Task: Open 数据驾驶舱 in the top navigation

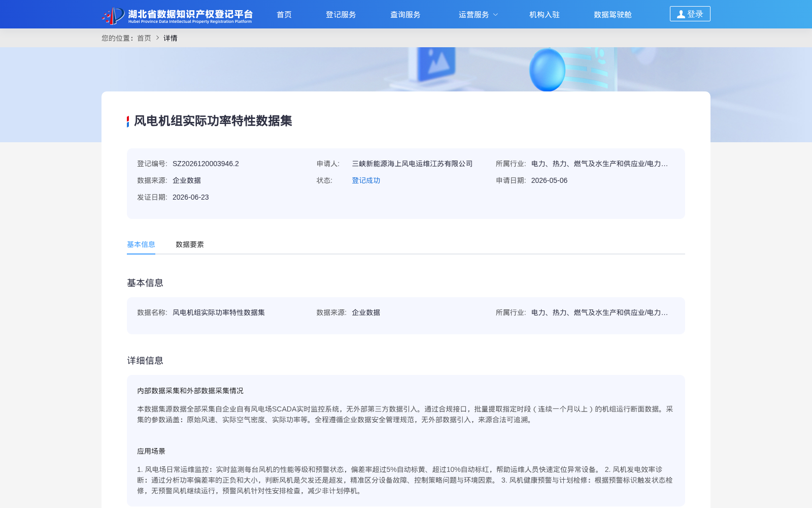Action: 613,15
